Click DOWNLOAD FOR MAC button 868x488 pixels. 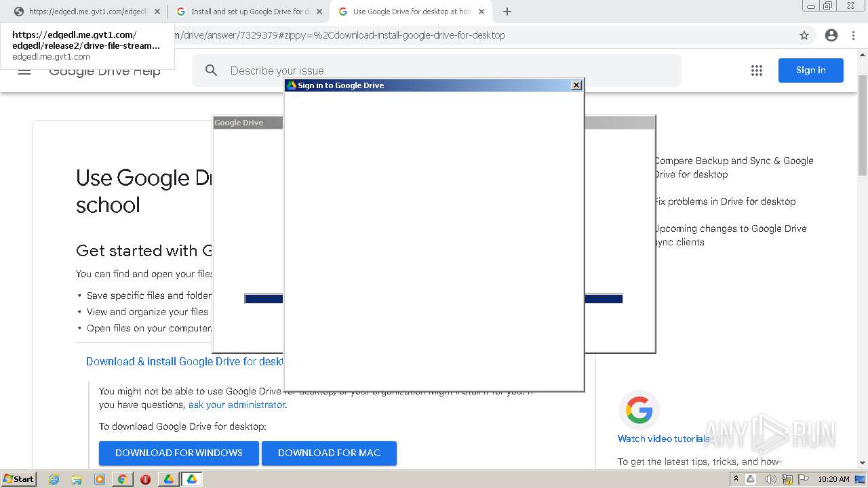point(329,453)
